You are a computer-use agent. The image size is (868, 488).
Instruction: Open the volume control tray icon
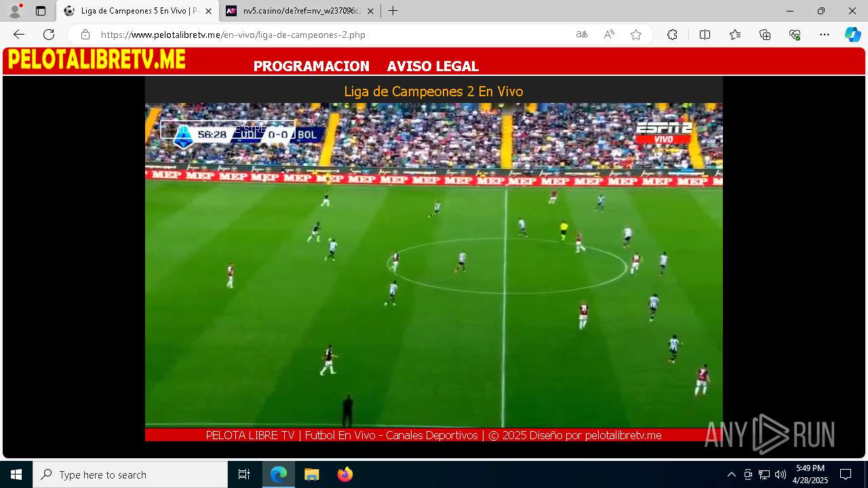[x=781, y=474]
